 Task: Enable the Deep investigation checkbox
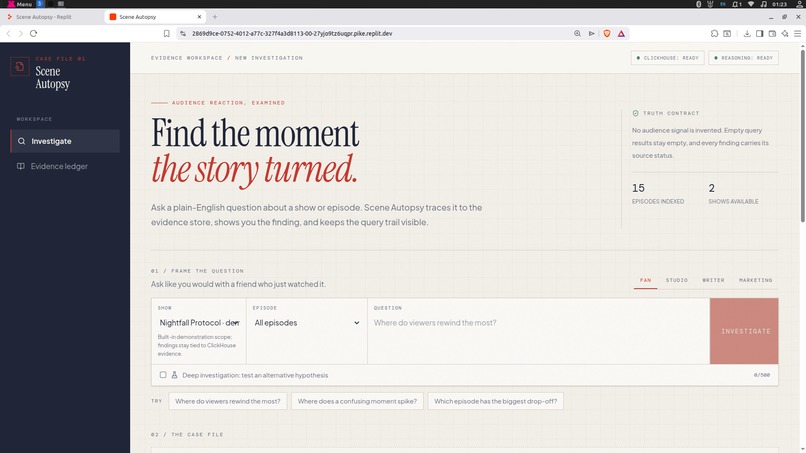click(x=163, y=375)
